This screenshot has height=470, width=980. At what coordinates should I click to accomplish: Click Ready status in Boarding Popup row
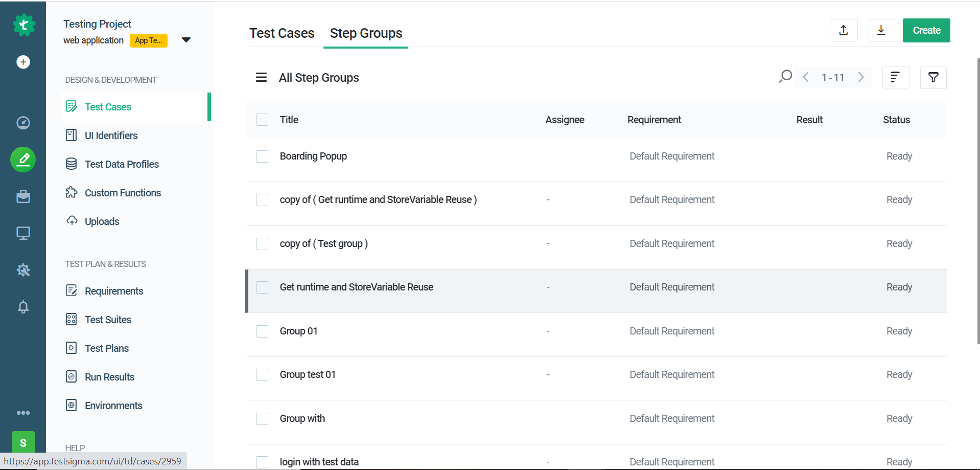(x=899, y=156)
